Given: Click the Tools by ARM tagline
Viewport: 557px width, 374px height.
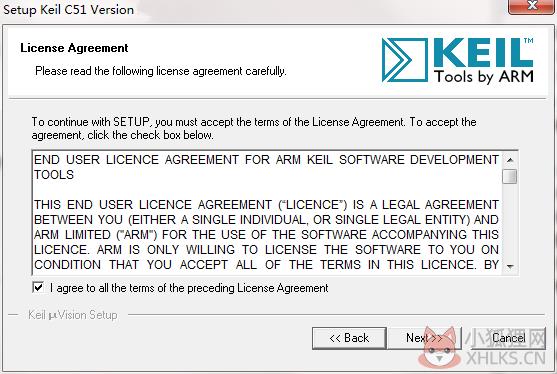Looking at the screenshot, I should [483, 77].
